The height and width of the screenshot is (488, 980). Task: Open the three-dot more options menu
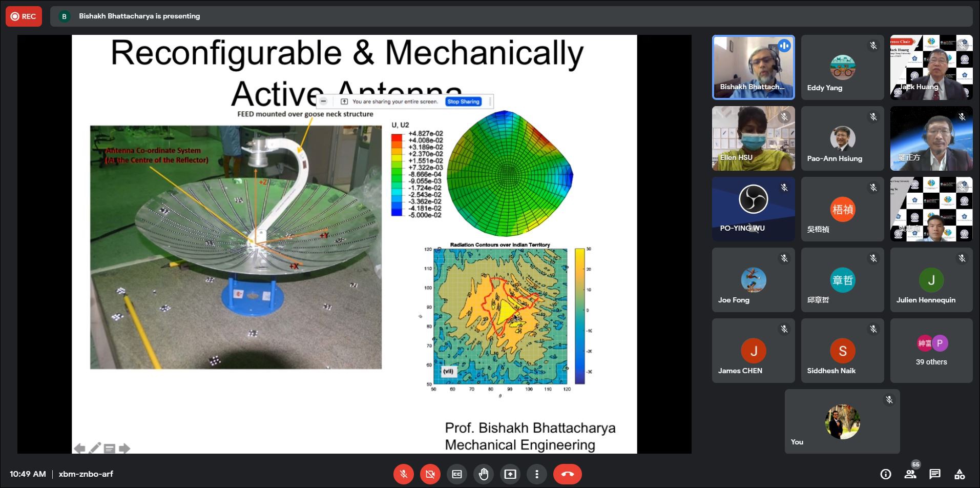[537, 474]
